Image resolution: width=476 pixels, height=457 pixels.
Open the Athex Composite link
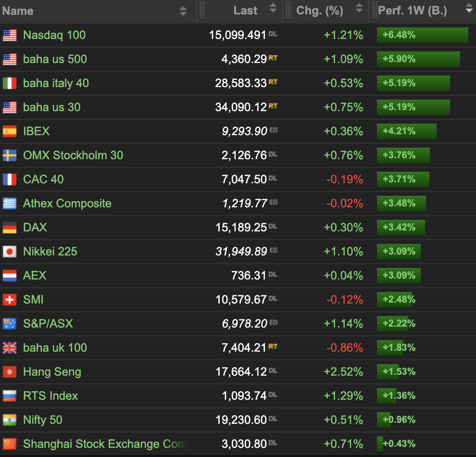pos(67,203)
